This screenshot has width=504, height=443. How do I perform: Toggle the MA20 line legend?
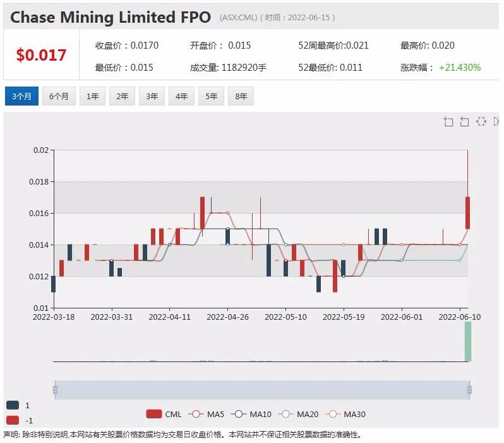pos(298,414)
